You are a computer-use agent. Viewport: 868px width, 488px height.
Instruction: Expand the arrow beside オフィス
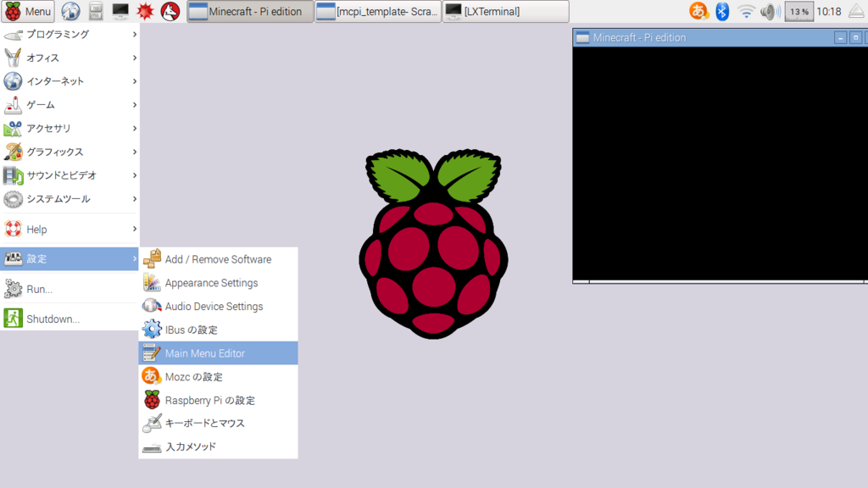click(x=135, y=58)
